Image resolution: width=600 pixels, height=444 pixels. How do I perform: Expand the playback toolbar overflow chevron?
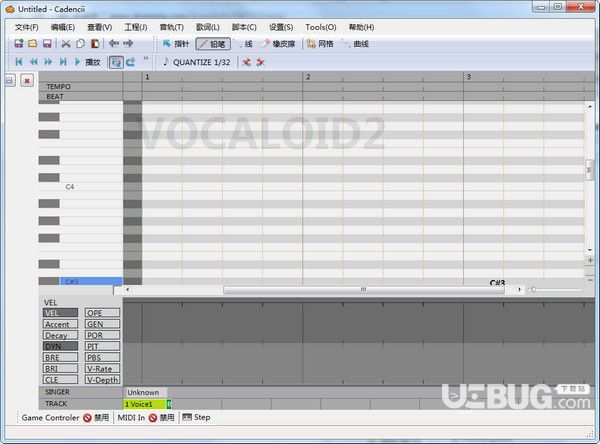(146, 58)
